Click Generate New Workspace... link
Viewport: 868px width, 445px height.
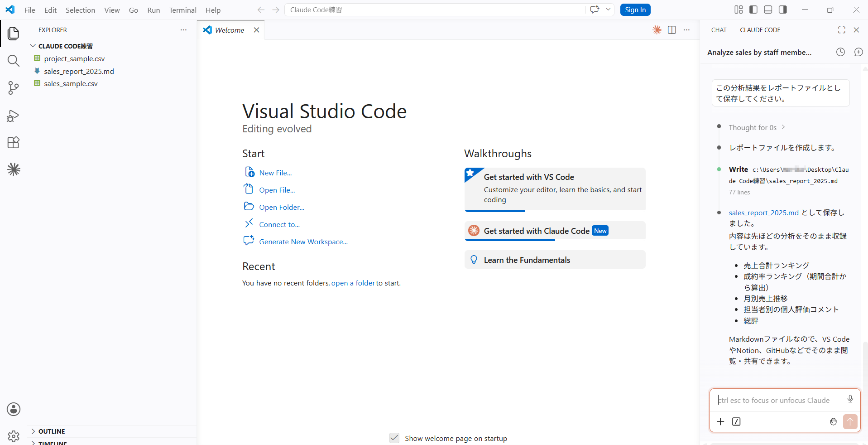click(303, 242)
